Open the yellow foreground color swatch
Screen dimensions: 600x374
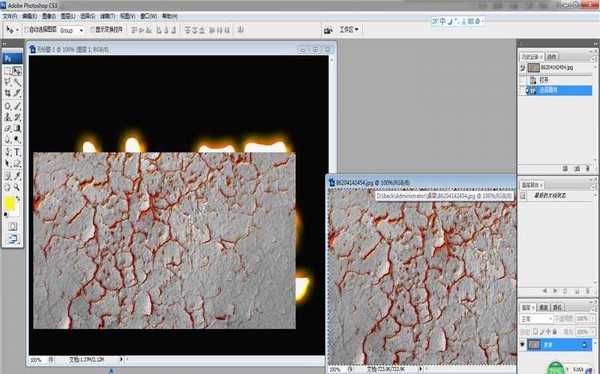pos(9,204)
